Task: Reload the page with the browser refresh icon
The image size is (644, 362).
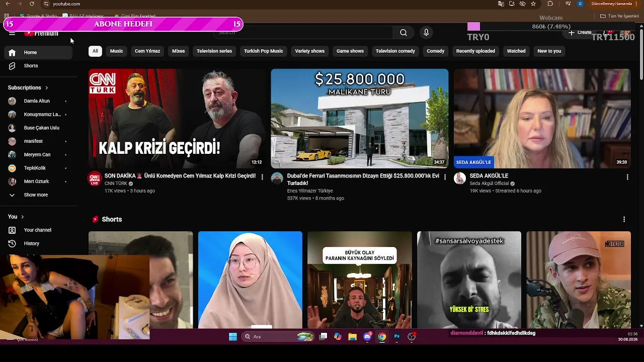Action: (x=32, y=4)
